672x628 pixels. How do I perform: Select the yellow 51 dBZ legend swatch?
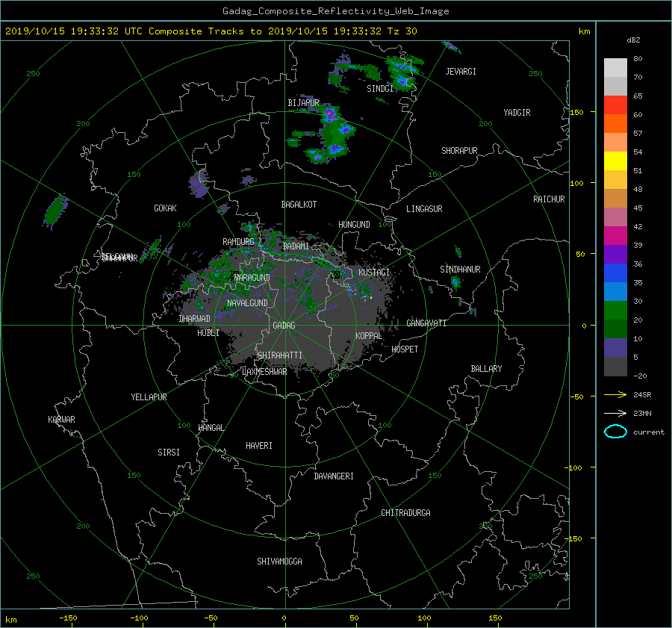[615, 161]
